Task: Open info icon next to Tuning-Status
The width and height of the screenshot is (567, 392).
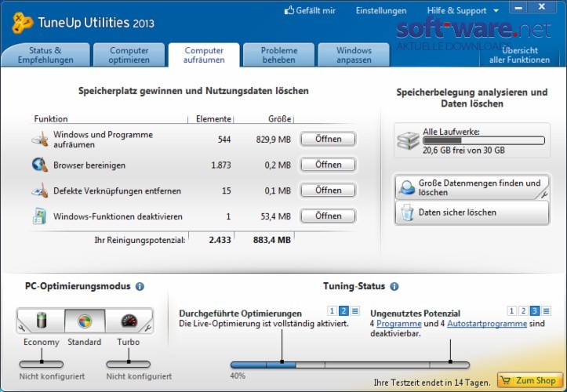Action: (x=394, y=286)
